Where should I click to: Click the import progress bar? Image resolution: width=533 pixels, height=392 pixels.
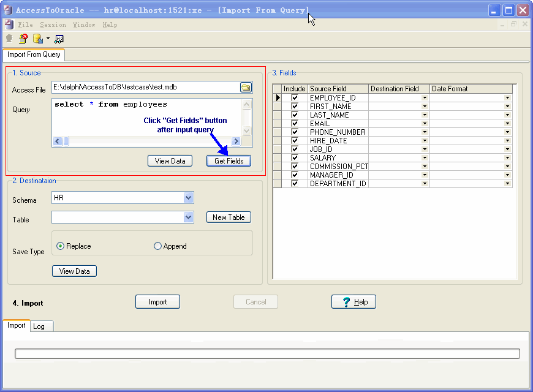[267, 353]
